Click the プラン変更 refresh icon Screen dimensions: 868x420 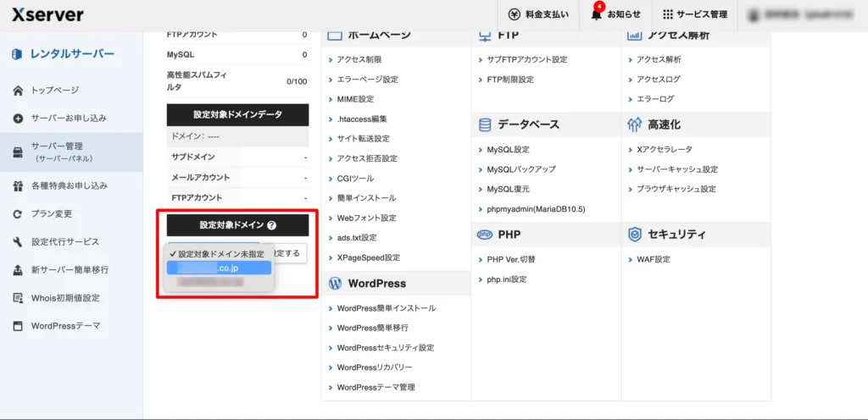[x=18, y=213]
